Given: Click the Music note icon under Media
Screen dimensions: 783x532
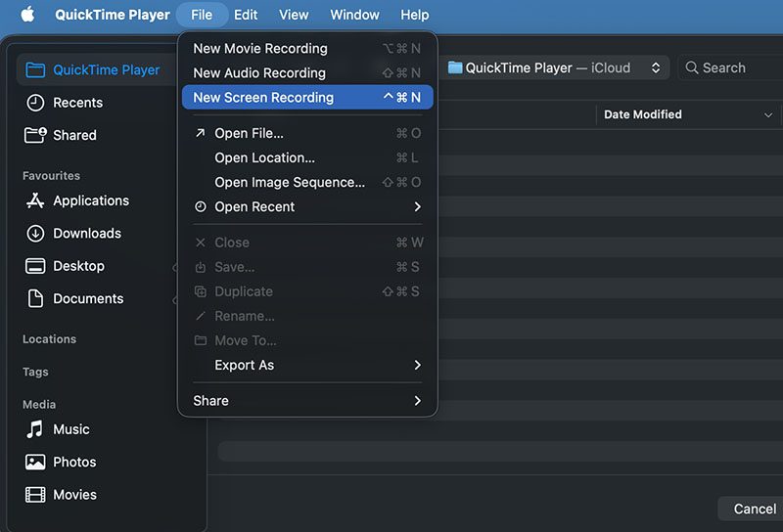Looking at the screenshot, I should click(x=35, y=429).
